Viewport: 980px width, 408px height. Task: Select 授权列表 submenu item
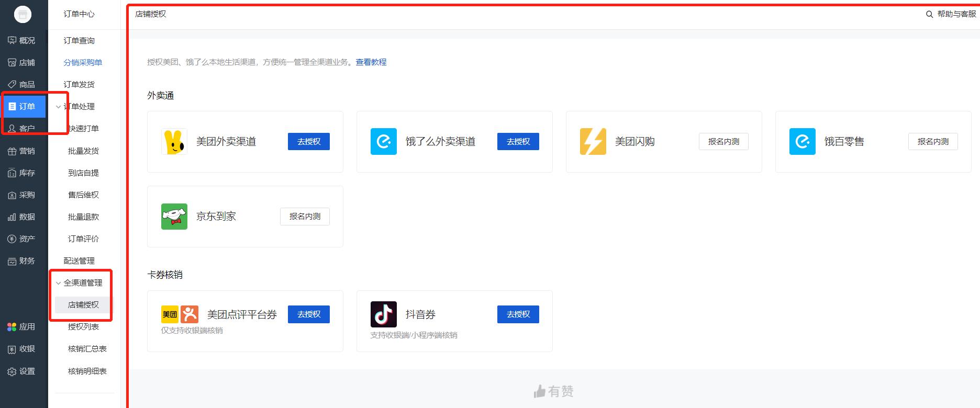coord(83,326)
